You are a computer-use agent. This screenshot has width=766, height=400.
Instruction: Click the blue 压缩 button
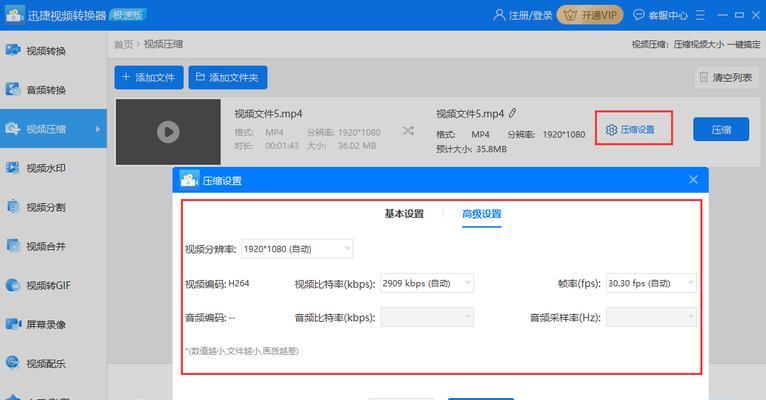point(721,129)
